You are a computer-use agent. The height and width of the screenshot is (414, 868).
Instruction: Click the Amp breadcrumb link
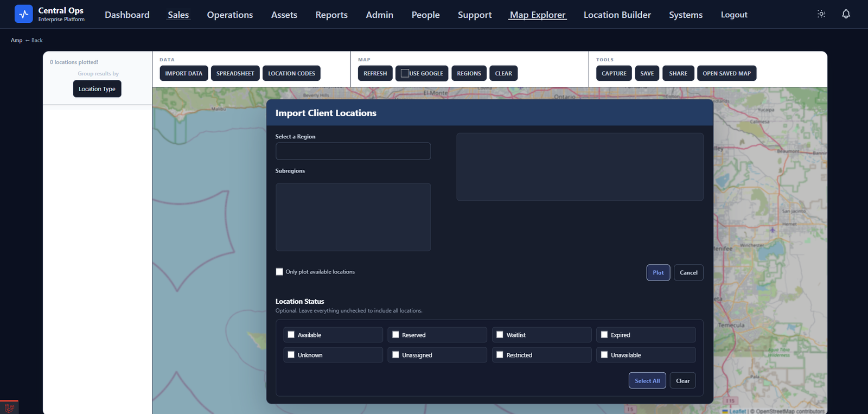(17, 40)
